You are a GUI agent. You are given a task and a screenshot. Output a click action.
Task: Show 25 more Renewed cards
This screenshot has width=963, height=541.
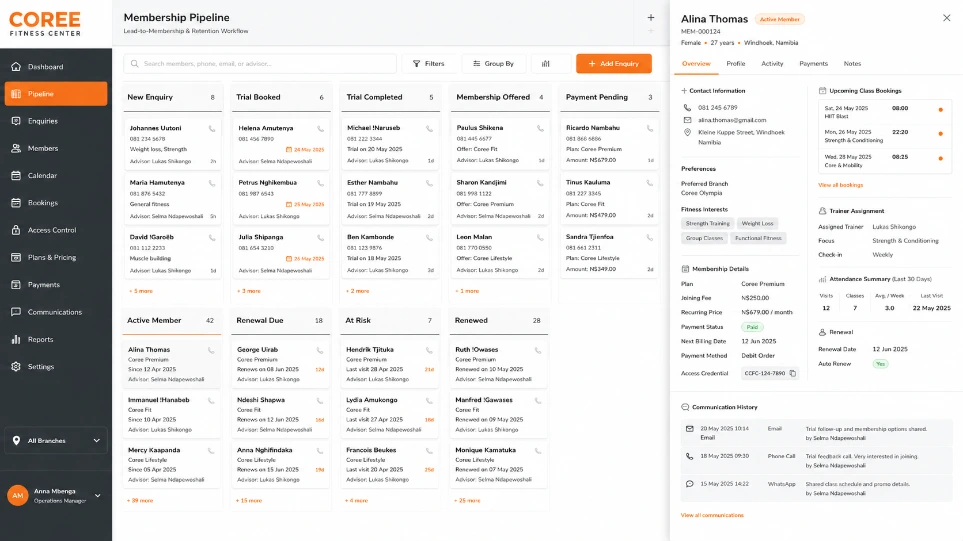click(x=467, y=500)
